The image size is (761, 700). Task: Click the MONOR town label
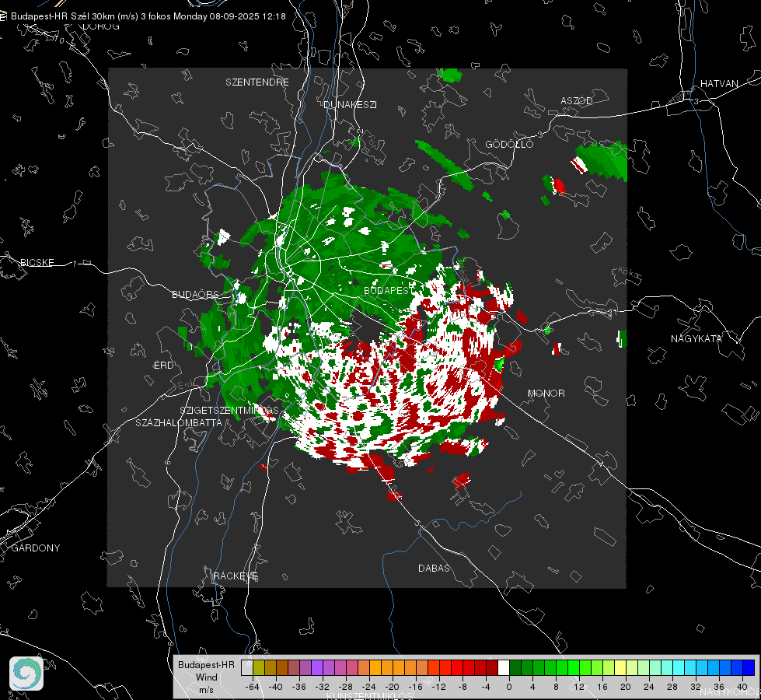(x=546, y=393)
